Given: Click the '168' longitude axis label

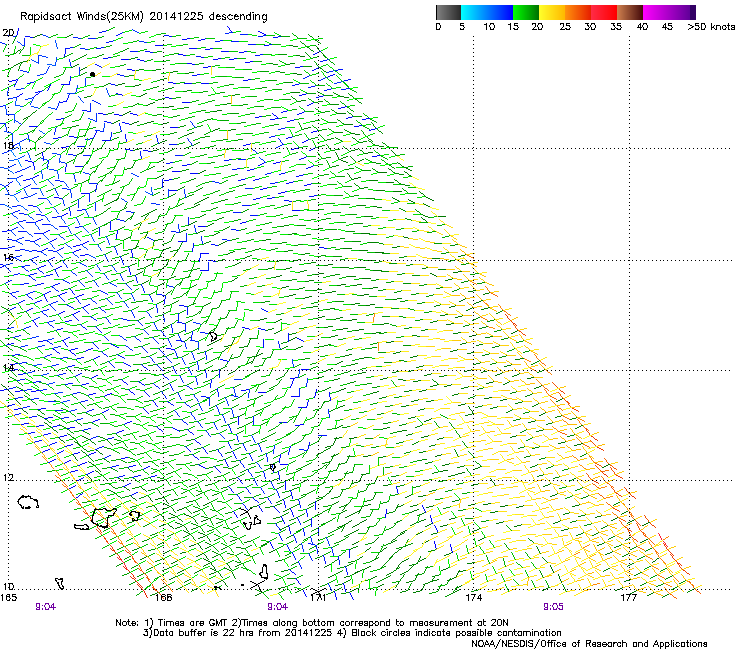Looking at the screenshot, I should coord(163,598).
